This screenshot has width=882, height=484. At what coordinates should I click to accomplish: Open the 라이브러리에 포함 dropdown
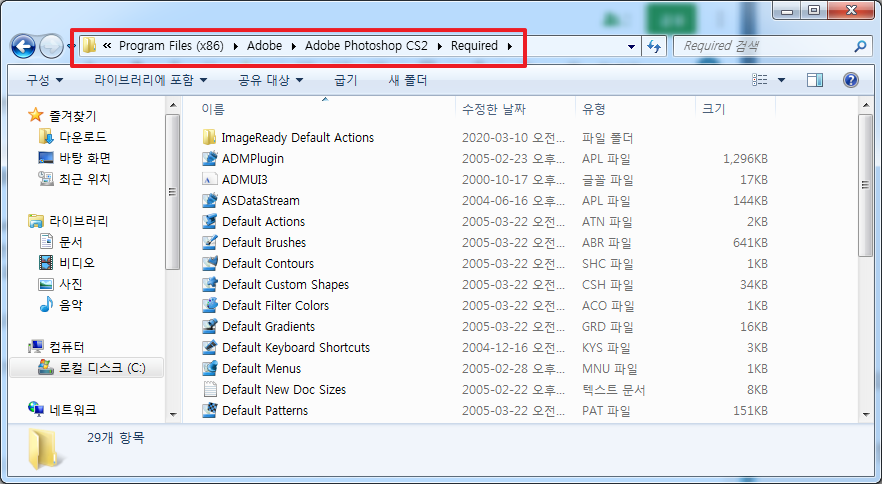151,80
